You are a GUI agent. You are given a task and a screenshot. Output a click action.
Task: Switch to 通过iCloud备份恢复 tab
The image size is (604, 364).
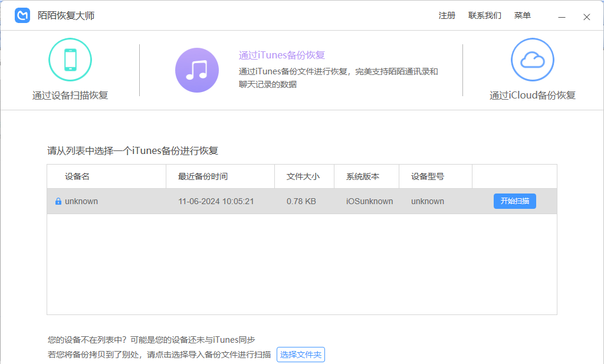[532, 96]
